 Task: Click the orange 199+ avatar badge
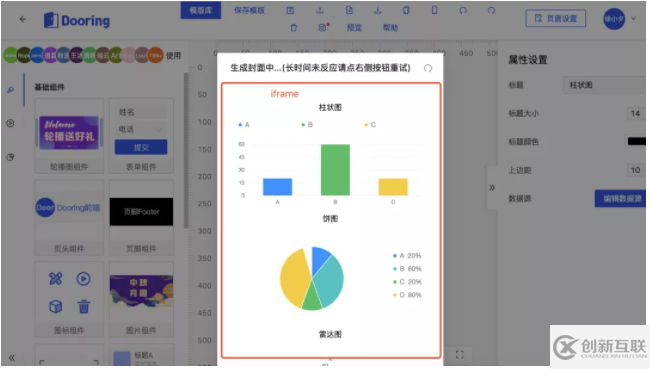point(155,55)
